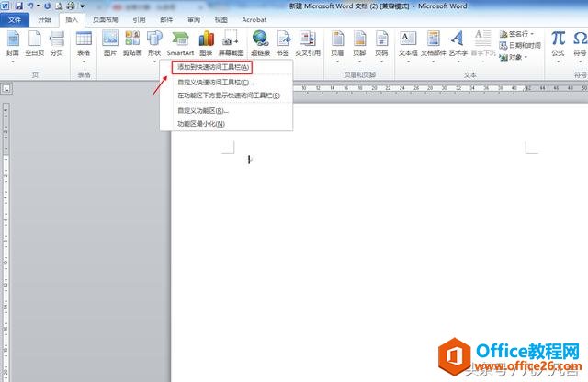Click the quick print printer icon
This screenshot has height=382, width=588.
[71, 6]
